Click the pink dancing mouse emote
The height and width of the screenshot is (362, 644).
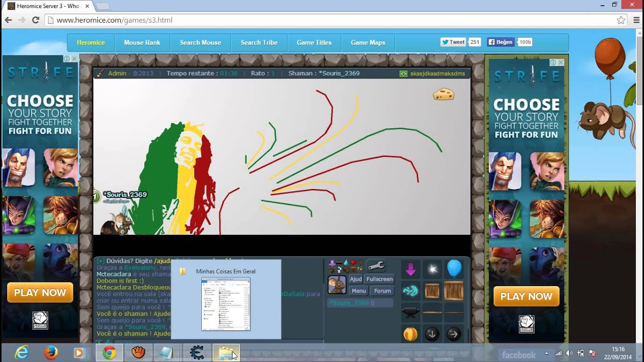332,262
